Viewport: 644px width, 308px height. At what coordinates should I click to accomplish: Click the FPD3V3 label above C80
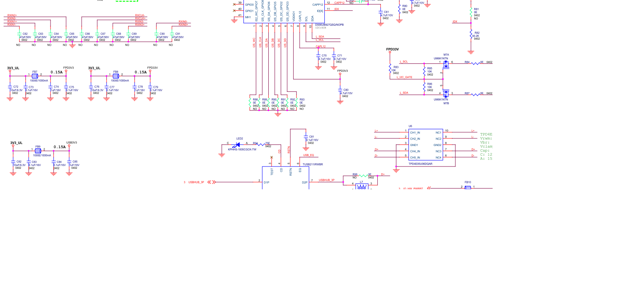pyautogui.click(x=342, y=71)
